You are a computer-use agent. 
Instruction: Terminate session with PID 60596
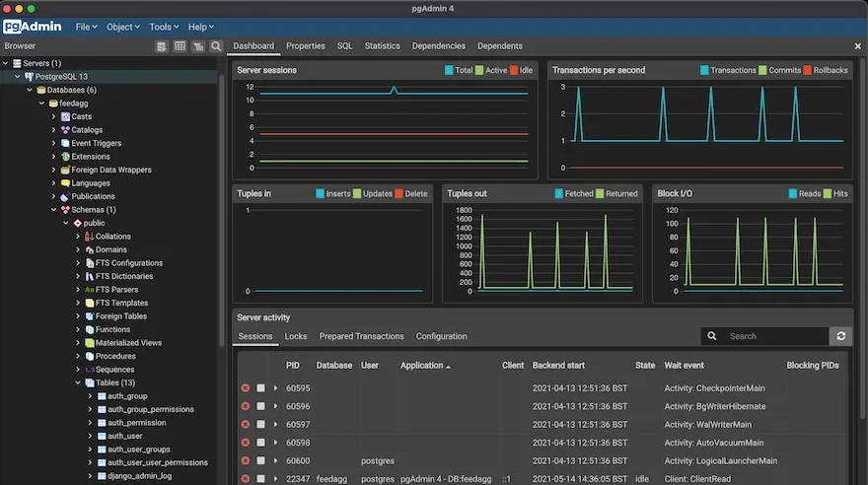[x=246, y=406]
